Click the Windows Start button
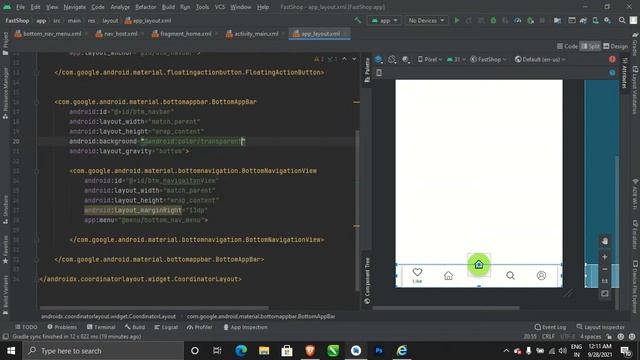 (x=11, y=351)
